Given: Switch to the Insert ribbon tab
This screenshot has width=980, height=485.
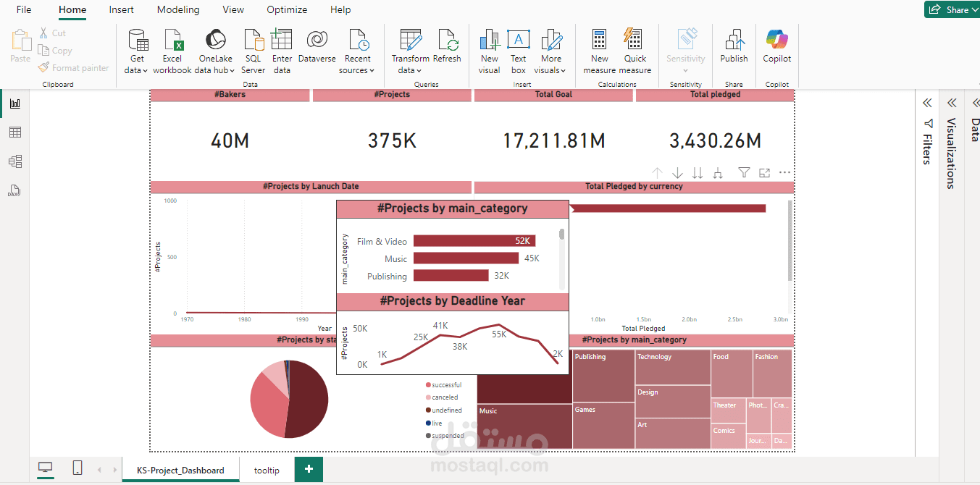Looking at the screenshot, I should [121, 10].
